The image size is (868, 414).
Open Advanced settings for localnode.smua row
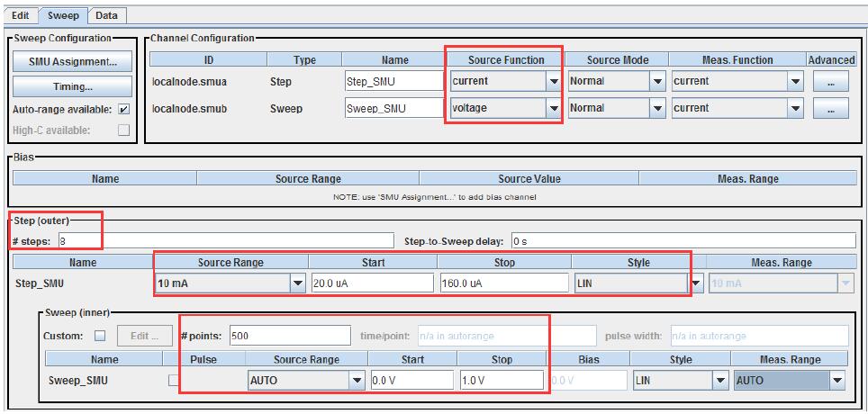[x=830, y=81]
